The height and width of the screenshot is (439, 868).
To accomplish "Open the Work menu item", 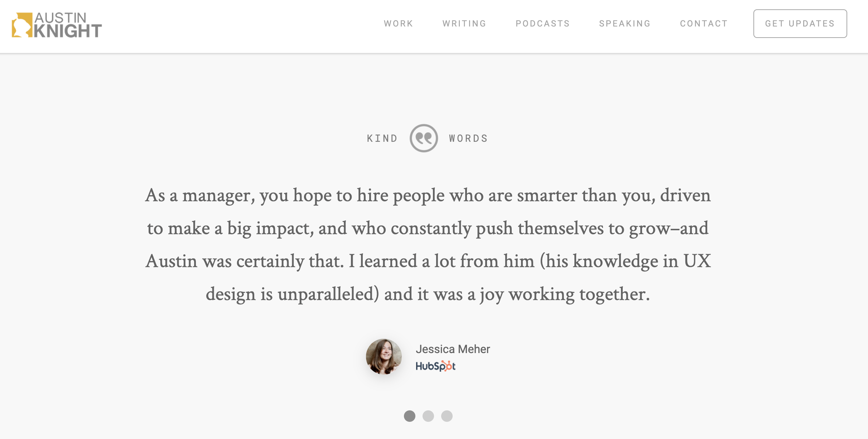I will (399, 24).
